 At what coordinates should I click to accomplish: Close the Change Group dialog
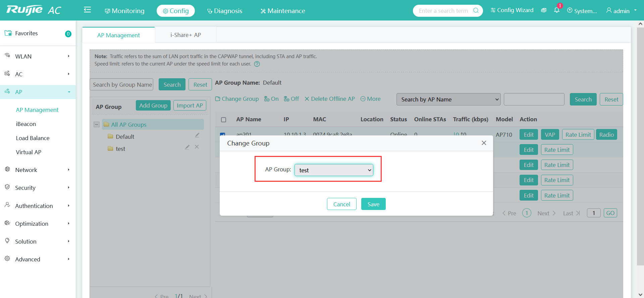coord(484,143)
